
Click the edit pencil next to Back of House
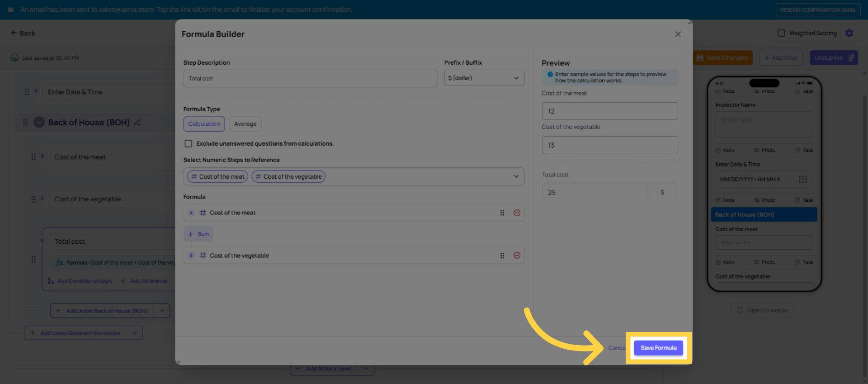tap(137, 123)
